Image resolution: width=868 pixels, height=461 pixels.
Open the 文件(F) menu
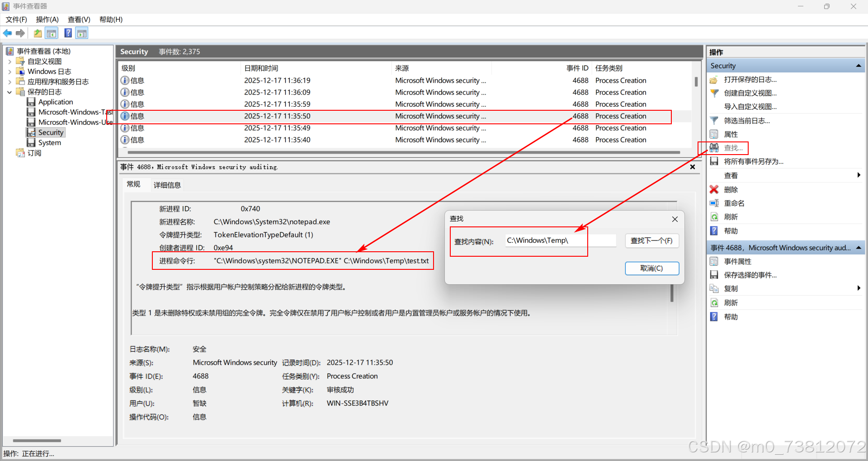(x=16, y=19)
